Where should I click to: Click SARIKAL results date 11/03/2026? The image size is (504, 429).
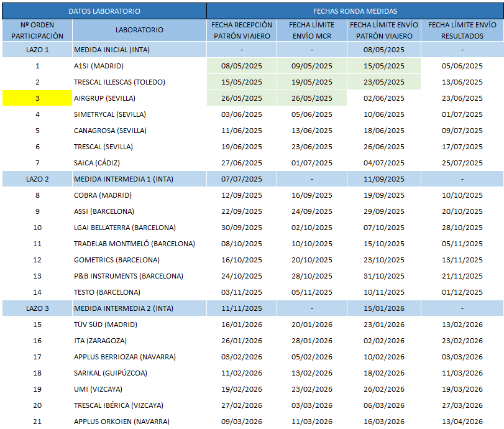462,373
